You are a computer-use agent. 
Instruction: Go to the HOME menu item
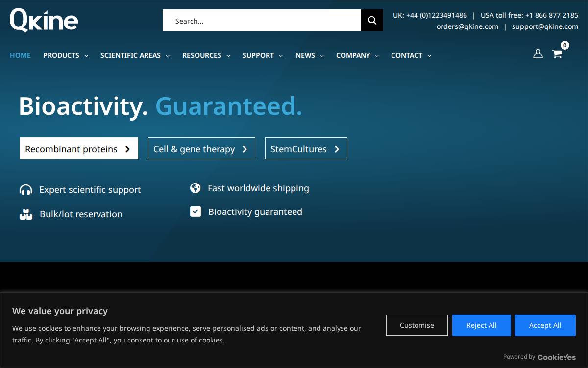pyautogui.click(x=20, y=55)
